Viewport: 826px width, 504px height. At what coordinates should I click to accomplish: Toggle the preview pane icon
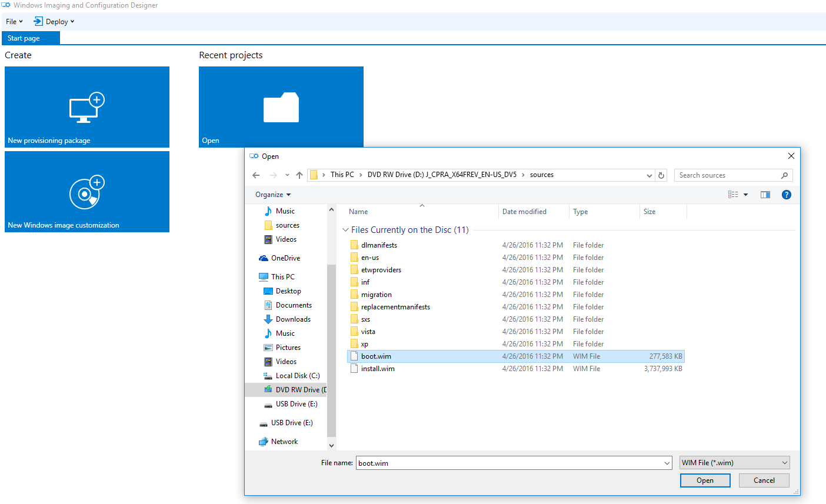765,195
